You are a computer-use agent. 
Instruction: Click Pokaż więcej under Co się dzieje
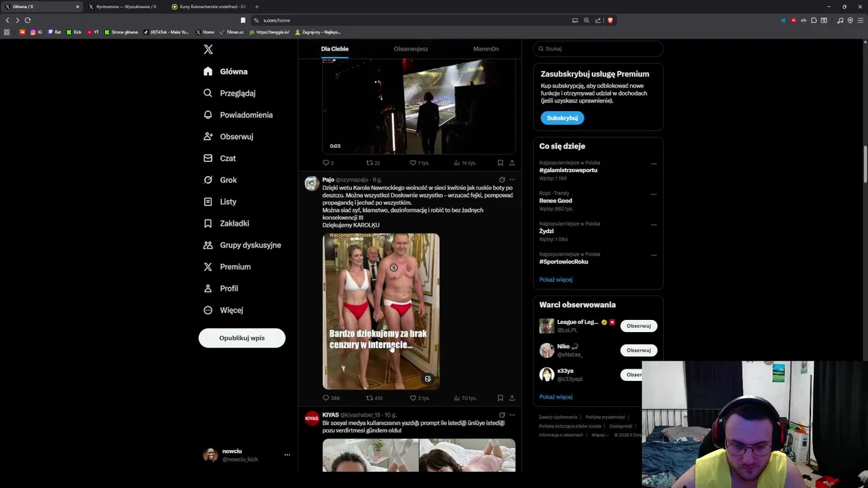(555, 279)
